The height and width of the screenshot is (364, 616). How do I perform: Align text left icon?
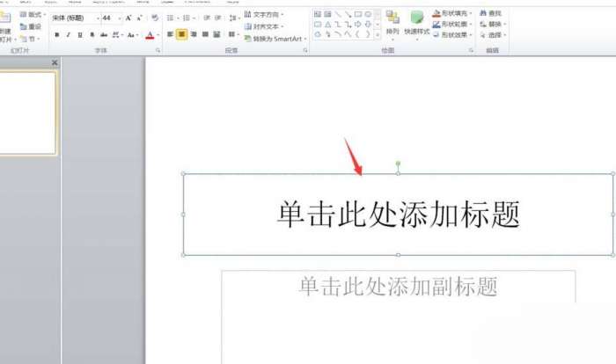[x=170, y=34]
